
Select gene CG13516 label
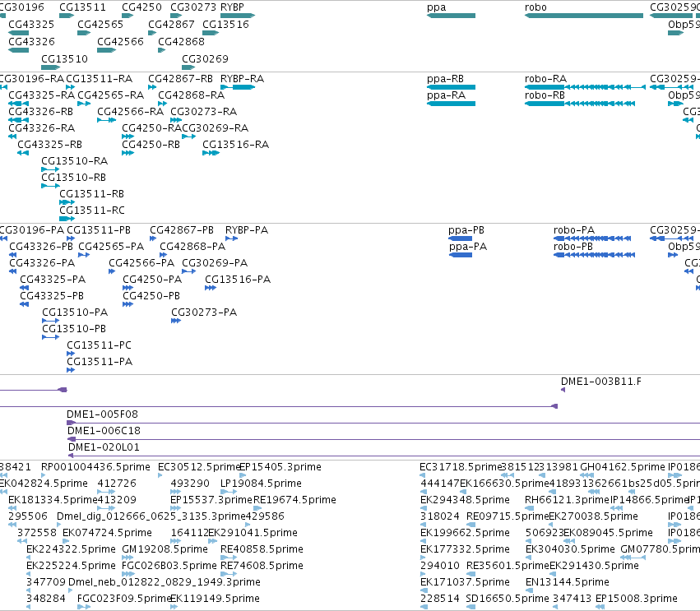pos(226,24)
